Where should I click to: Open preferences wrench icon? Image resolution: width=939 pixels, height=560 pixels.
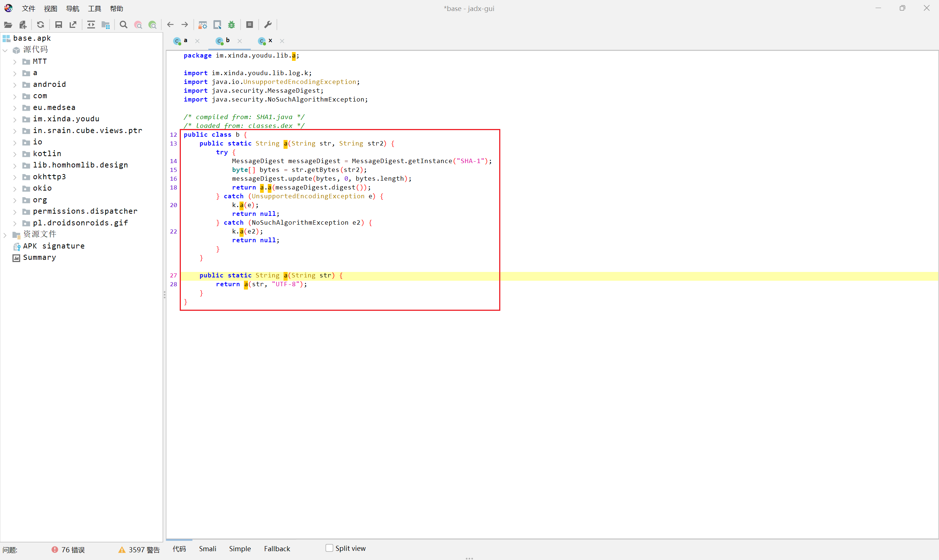tap(268, 25)
